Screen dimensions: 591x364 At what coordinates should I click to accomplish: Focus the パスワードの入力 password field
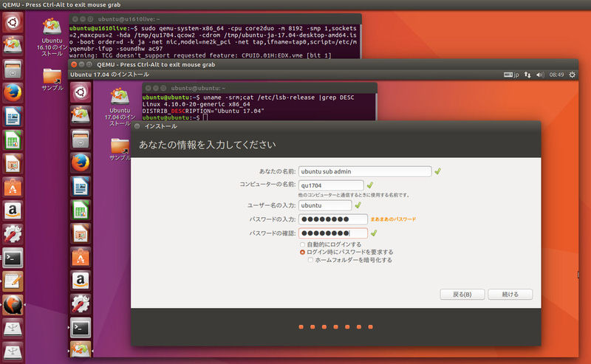[333, 219]
